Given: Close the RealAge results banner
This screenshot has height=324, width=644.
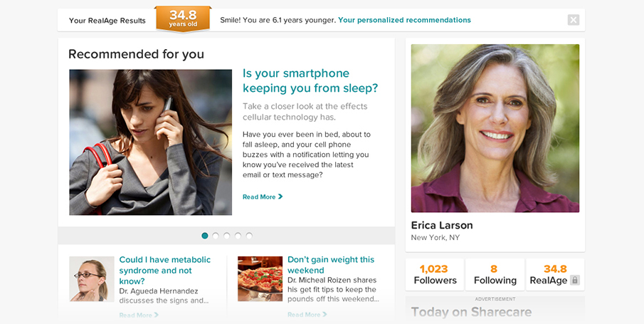Looking at the screenshot, I should (574, 20).
